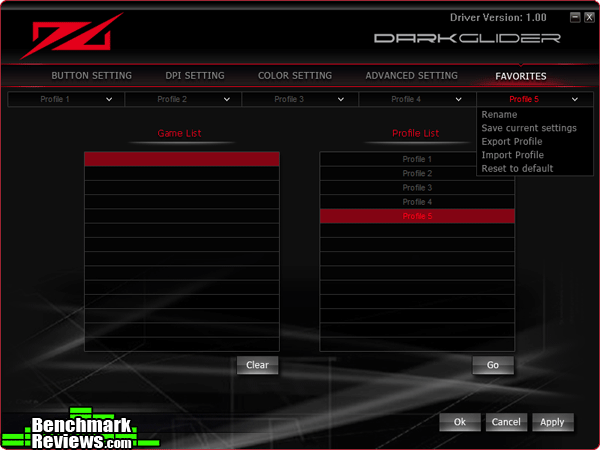
Task: Select Reset to default menu entry
Action: [x=517, y=168]
